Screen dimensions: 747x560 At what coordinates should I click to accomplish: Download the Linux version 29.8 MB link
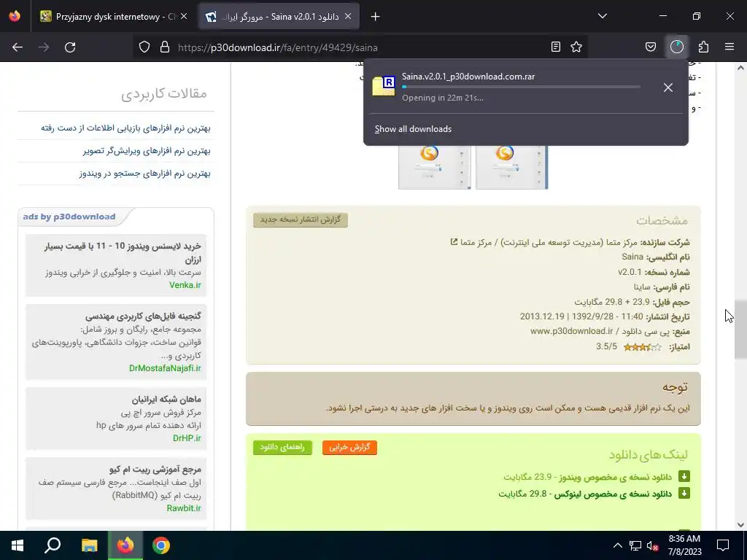click(585, 494)
